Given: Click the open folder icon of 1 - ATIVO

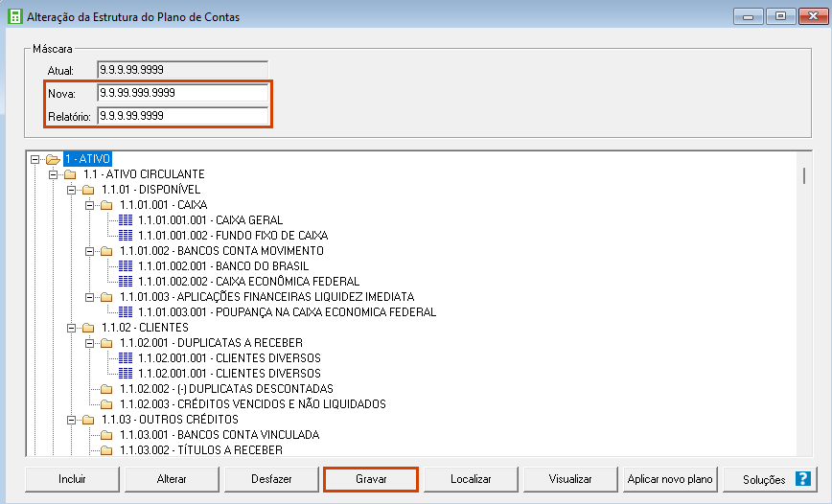Looking at the screenshot, I should point(52,159).
